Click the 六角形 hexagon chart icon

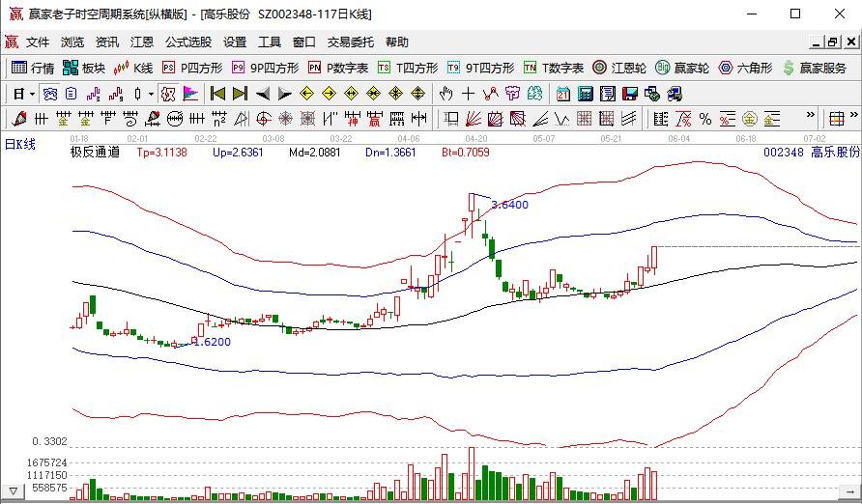pos(744,68)
